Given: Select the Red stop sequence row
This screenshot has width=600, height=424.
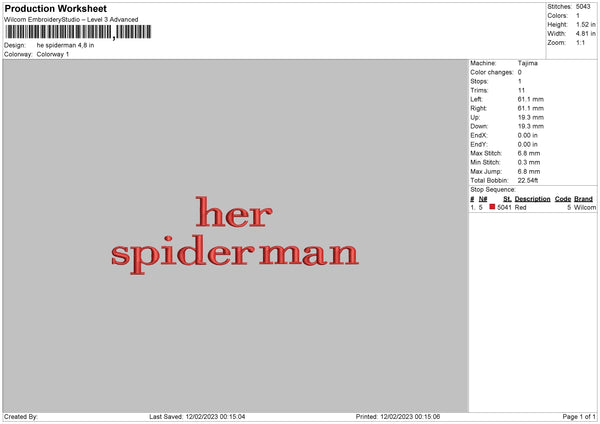Looking at the screenshot, I should pos(533,207).
